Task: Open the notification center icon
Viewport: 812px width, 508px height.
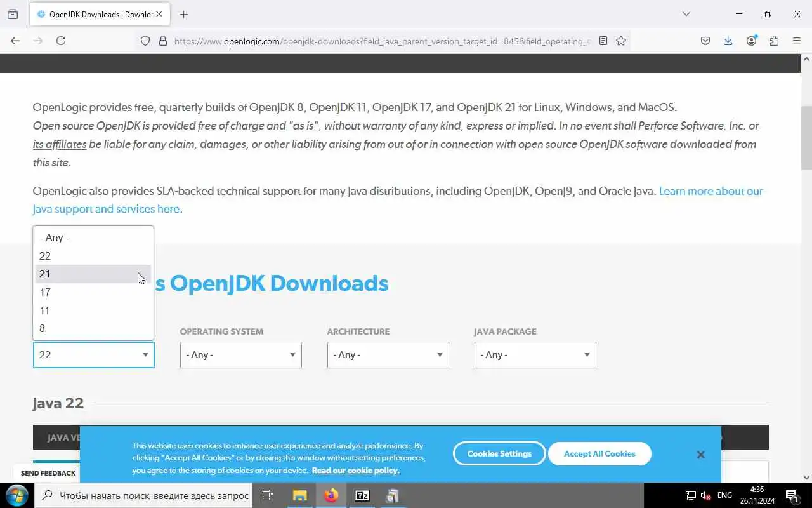Action: point(792,495)
